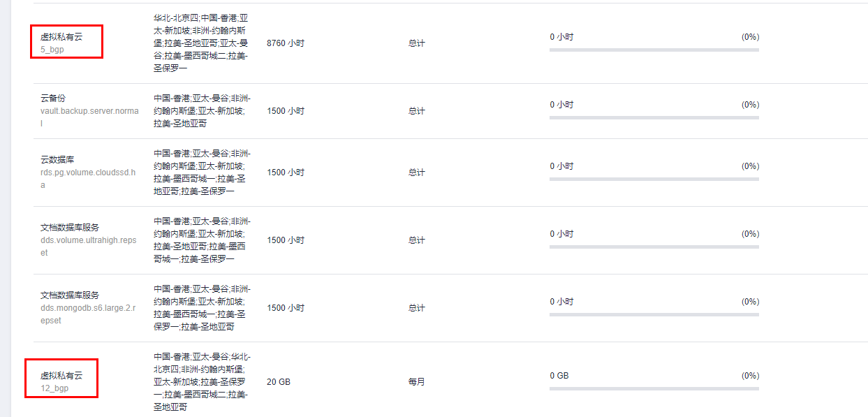
Task: Click the 0 GB usage label
Action: [x=559, y=376]
